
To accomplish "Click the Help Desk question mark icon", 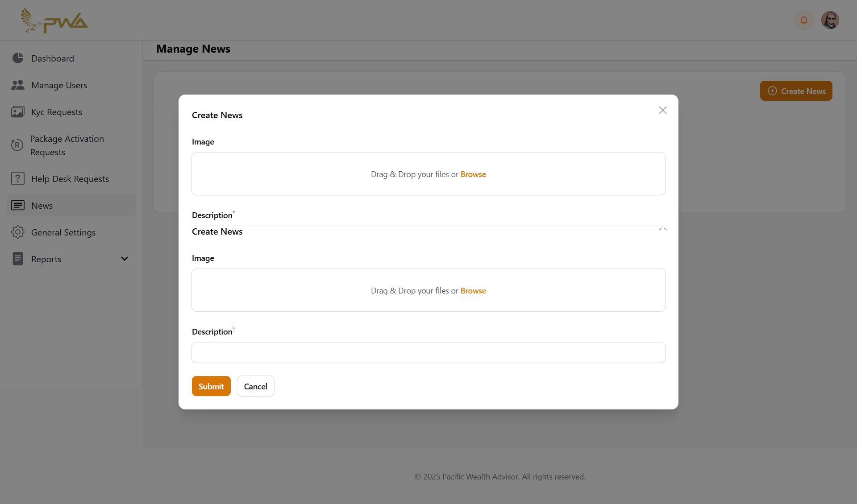I will tap(18, 178).
